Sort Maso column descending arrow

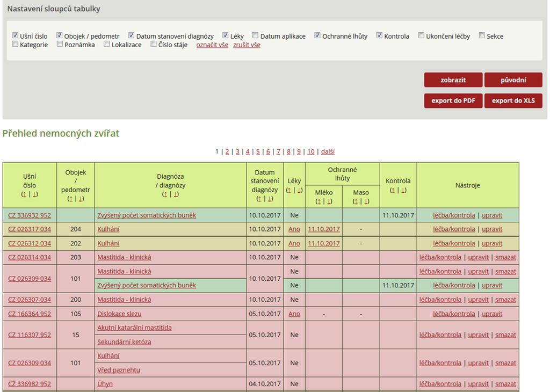point(366,201)
